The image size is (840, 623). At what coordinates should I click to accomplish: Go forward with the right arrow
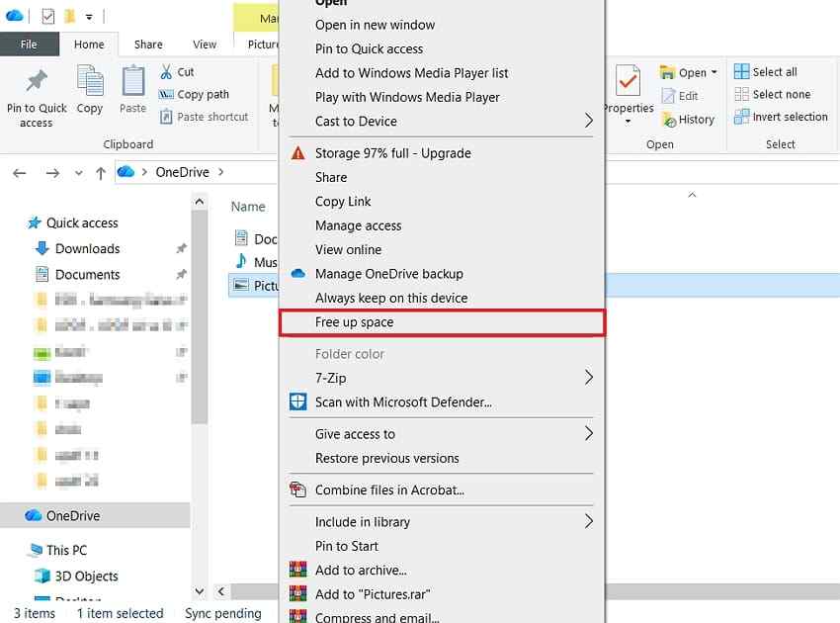point(52,173)
